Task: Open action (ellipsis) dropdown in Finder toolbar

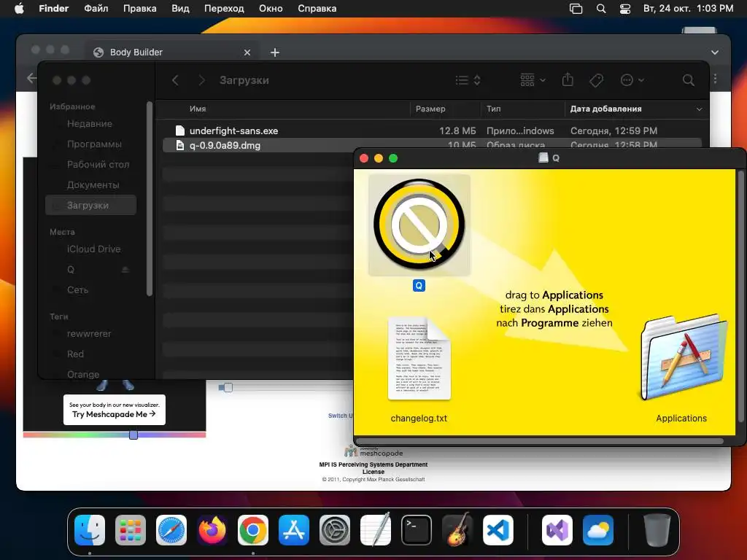Action: pos(632,80)
